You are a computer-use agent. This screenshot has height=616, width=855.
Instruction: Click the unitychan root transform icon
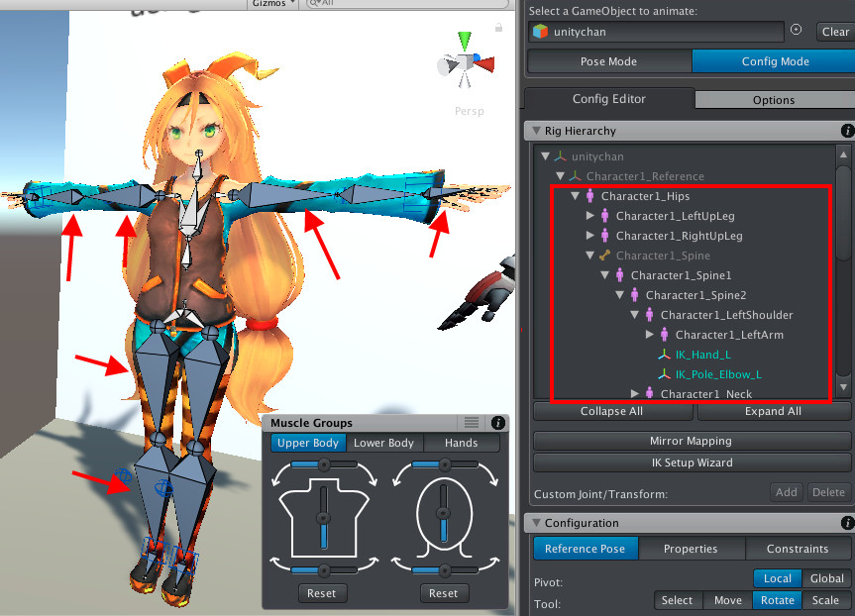tap(561, 156)
